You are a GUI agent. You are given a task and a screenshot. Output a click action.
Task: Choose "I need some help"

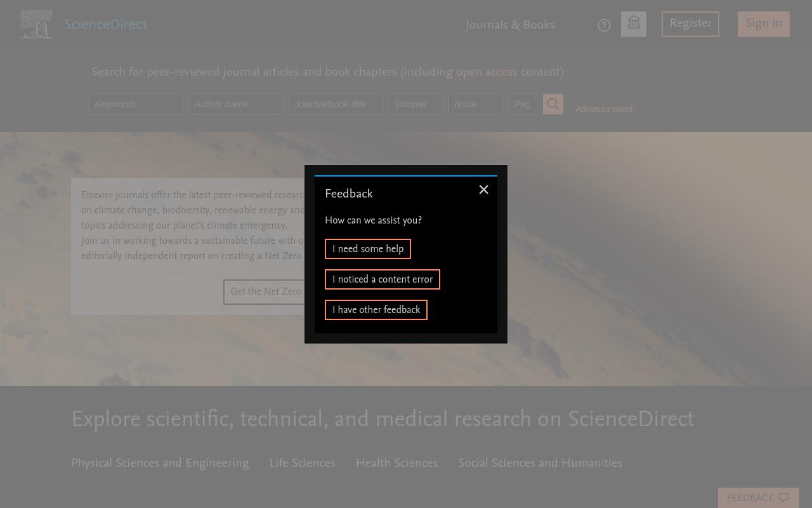click(x=368, y=249)
